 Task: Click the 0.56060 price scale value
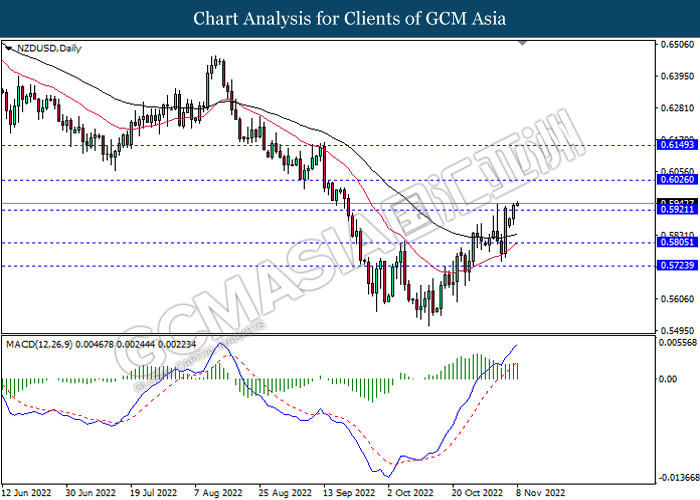(x=677, y=299)
